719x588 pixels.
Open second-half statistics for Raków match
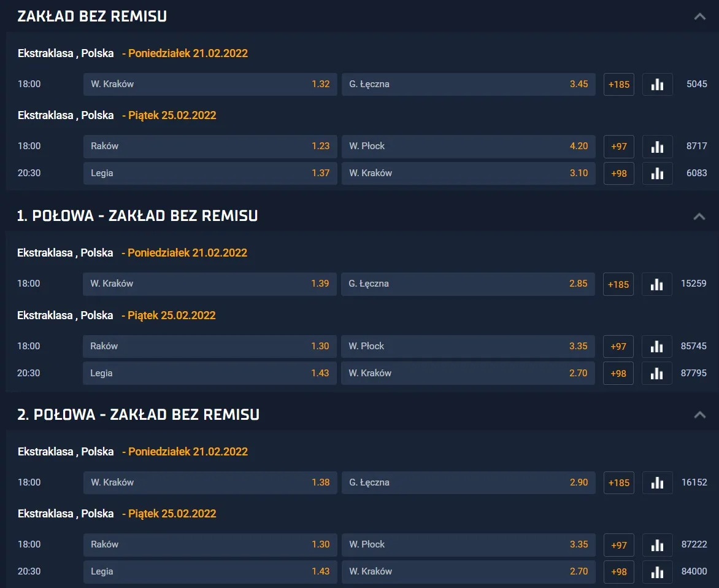[656, 544]
